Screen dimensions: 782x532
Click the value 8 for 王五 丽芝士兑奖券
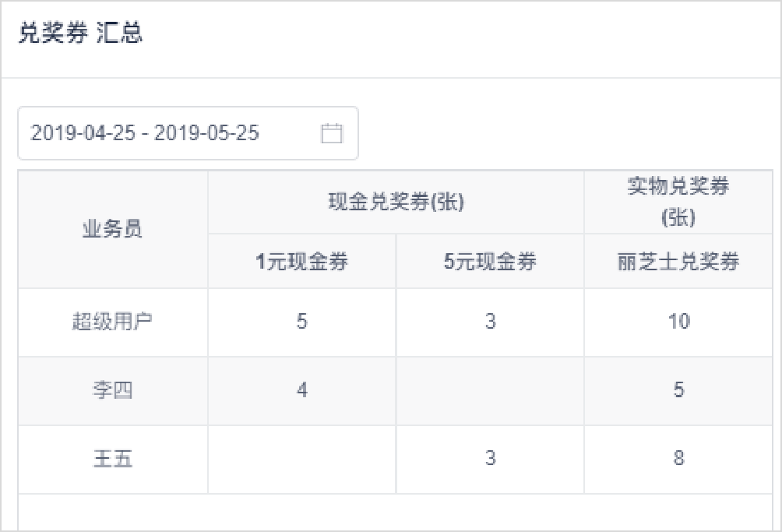pyautogui.click(x=678, y=458)
